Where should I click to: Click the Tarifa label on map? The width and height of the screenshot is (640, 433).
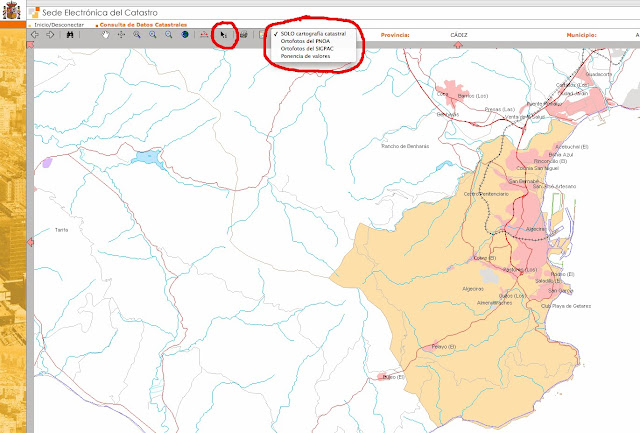62,230
